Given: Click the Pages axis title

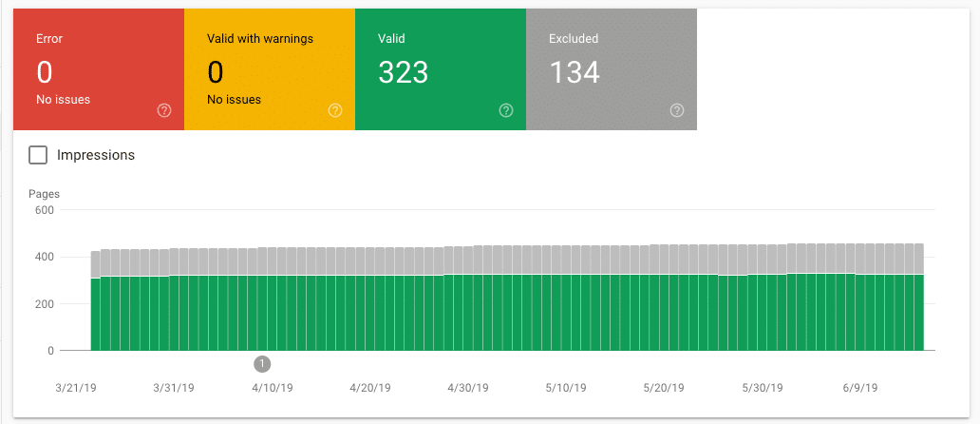Looking at the screenshot, I should point(44,194).
